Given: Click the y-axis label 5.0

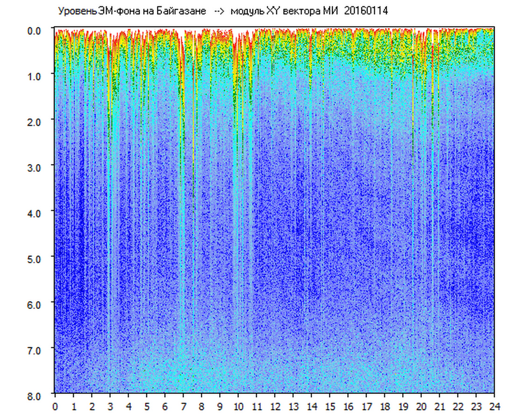Looking at the screenshot, I should click(x=36, y=258).
